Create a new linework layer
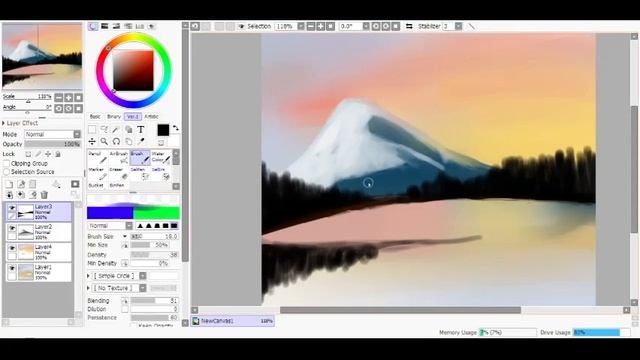 (x=21, y=184)
